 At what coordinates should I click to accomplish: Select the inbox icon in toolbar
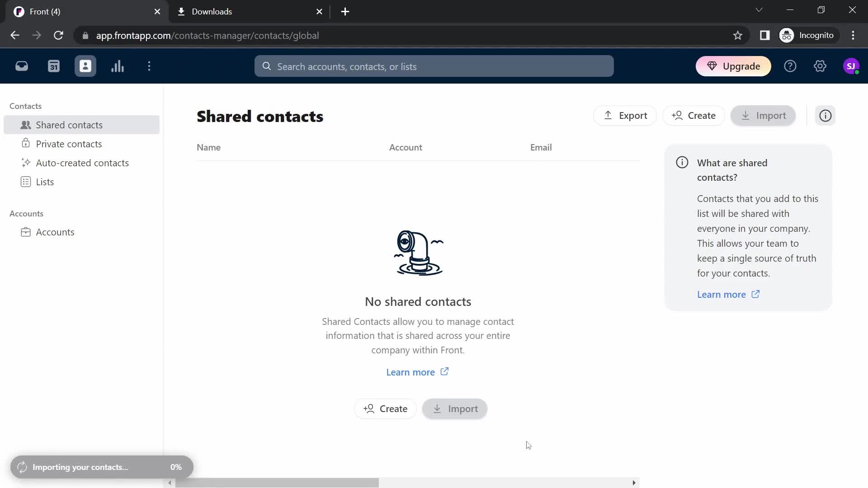tap(22, 66)
